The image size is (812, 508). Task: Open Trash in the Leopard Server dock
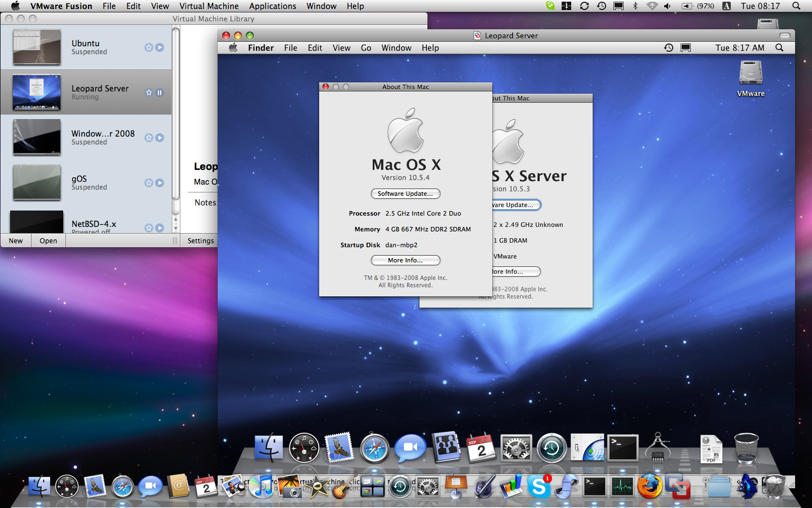point(746,448)
